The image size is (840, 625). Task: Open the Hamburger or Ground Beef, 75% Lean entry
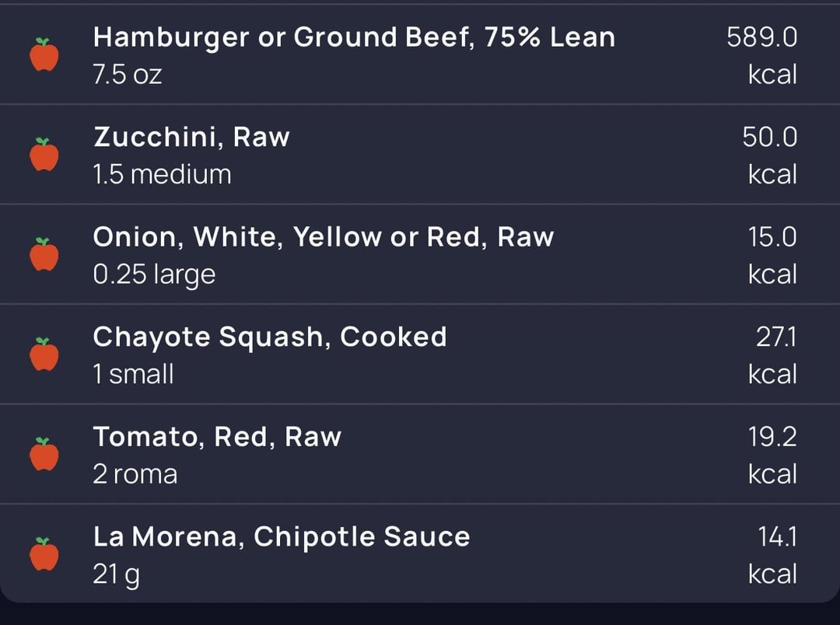tap(354, 37)
